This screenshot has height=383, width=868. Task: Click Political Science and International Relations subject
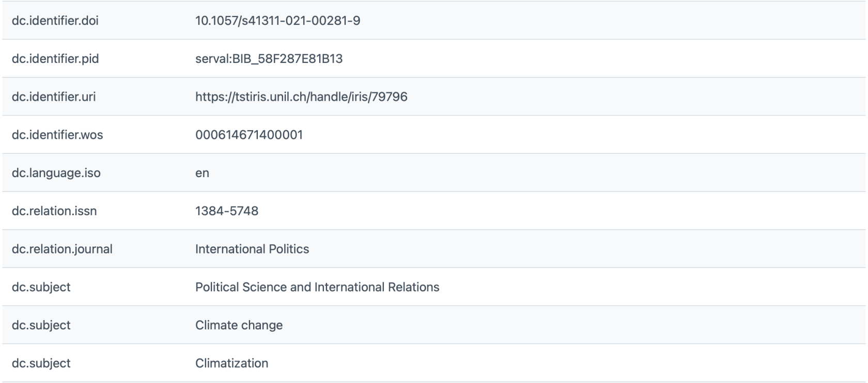tap(317, 287)
